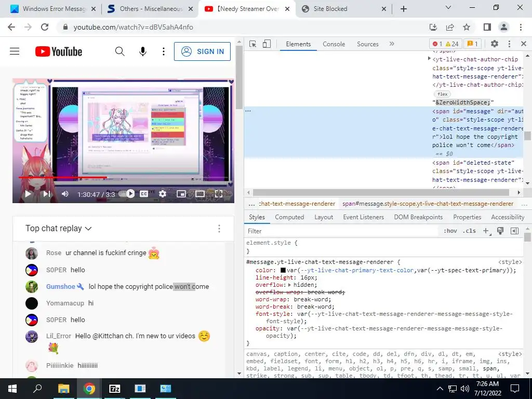
Task: Enter fullscreen video mode
Action: pyautogui.click(x=219, y=194)
